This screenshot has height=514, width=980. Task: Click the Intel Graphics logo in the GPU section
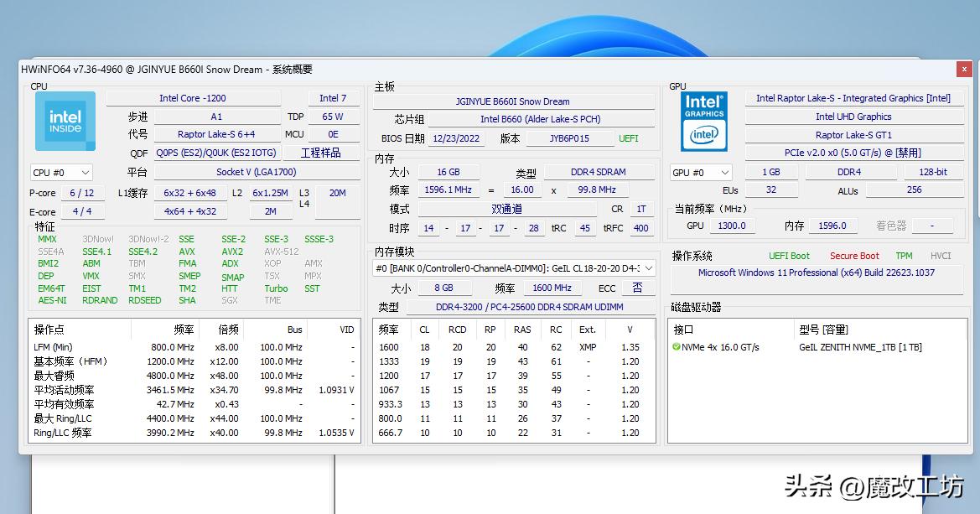point(703,121)
